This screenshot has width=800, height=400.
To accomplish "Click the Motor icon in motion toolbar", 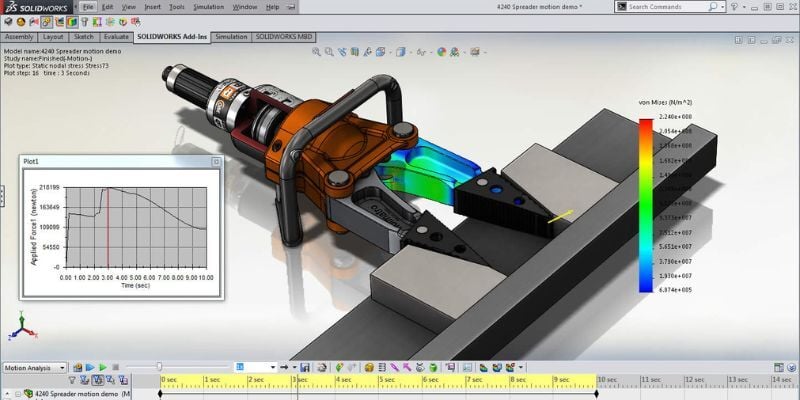I will [369, 367].
